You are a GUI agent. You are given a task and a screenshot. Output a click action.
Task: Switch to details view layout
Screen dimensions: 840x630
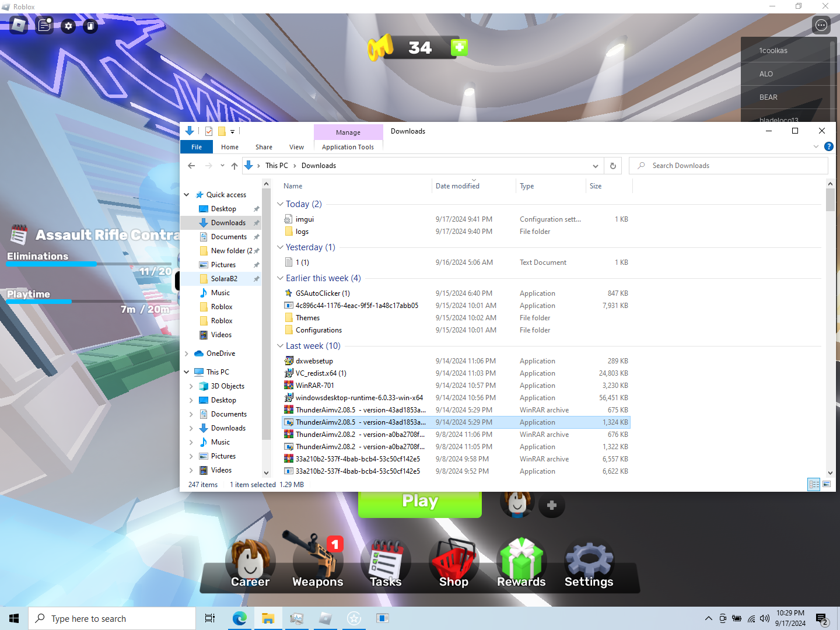814,484
